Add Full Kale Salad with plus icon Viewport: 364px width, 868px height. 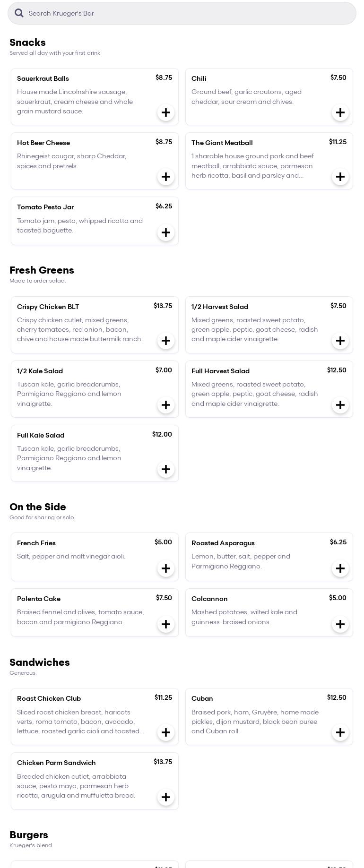(166, 469)
